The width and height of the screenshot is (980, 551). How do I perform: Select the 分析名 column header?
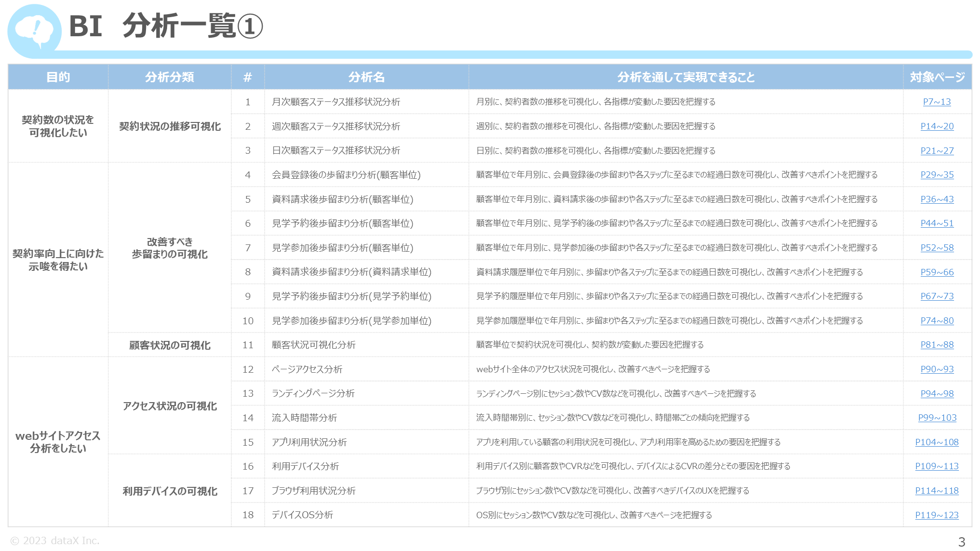tap(367, 77)
